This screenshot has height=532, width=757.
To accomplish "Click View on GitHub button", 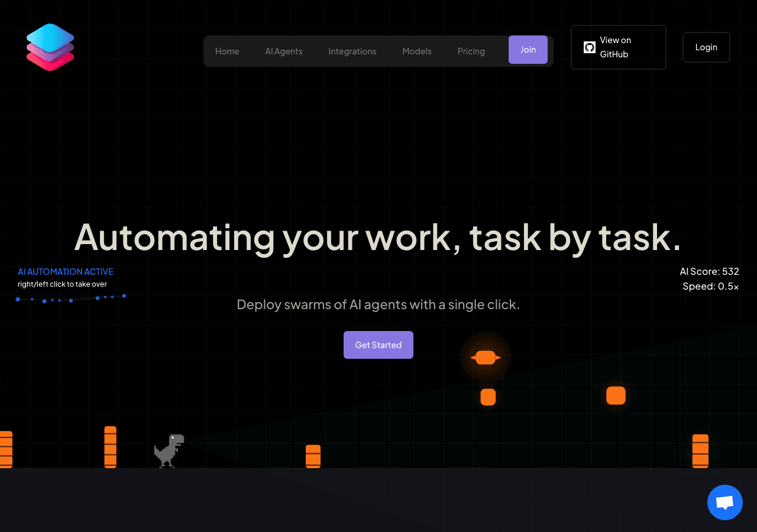I will pyautogui.click(x=619, y=47).
